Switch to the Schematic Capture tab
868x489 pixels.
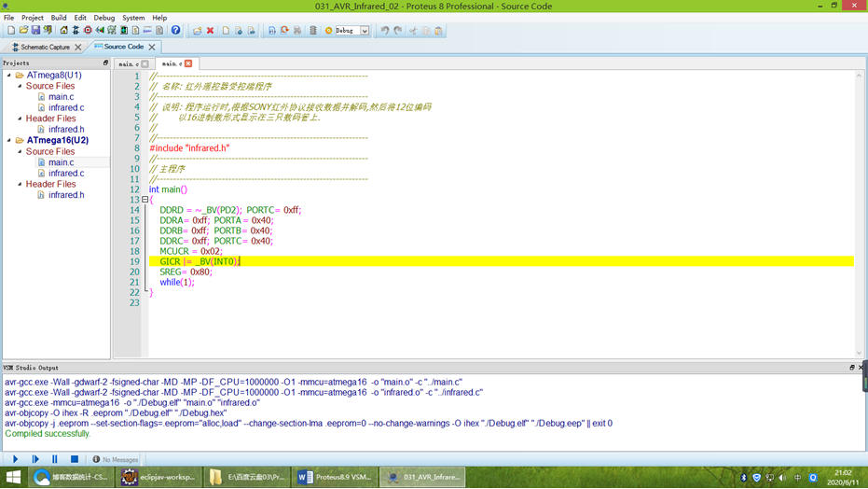coord(45,47)
